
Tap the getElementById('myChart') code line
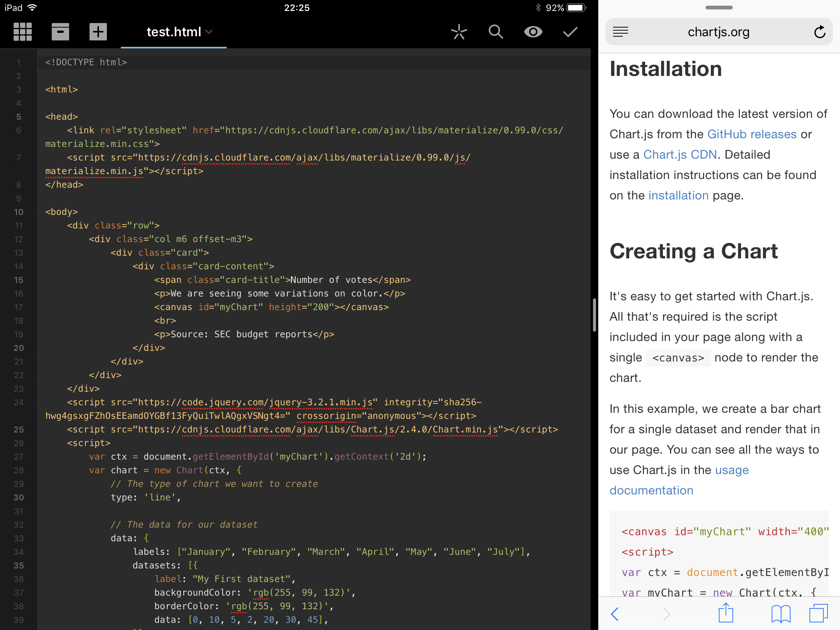point(258,457)
